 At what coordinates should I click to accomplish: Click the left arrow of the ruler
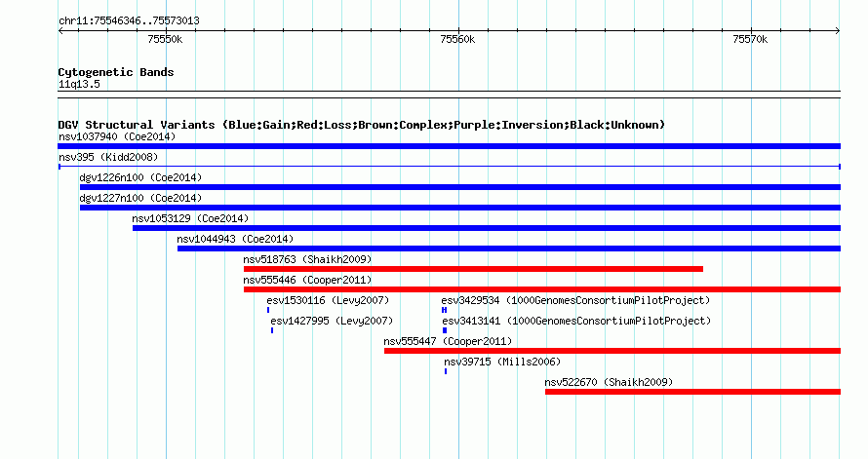pos(60,31)
